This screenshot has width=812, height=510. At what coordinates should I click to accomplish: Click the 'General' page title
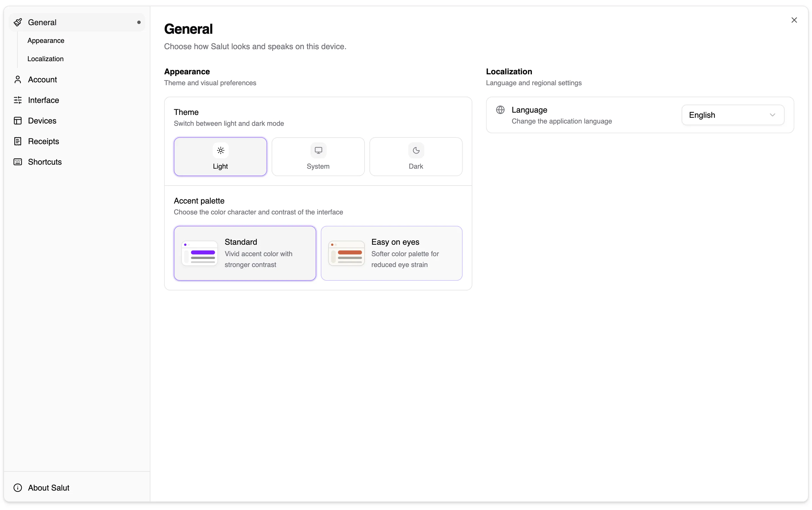coord(188,29)
